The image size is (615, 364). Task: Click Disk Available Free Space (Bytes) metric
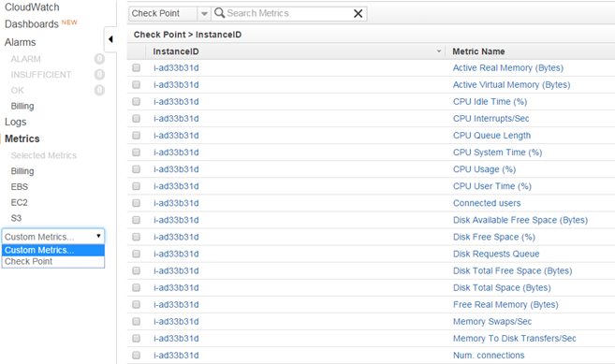click(x=520, y=220)
